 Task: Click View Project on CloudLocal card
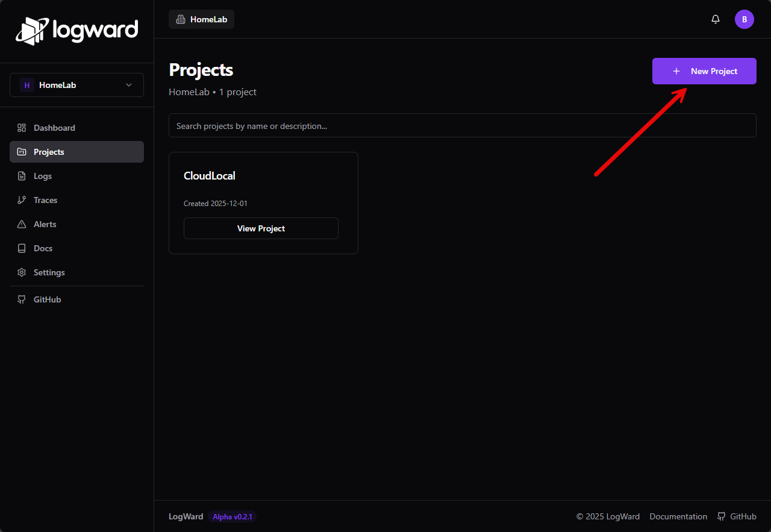(x=261, y=228)
